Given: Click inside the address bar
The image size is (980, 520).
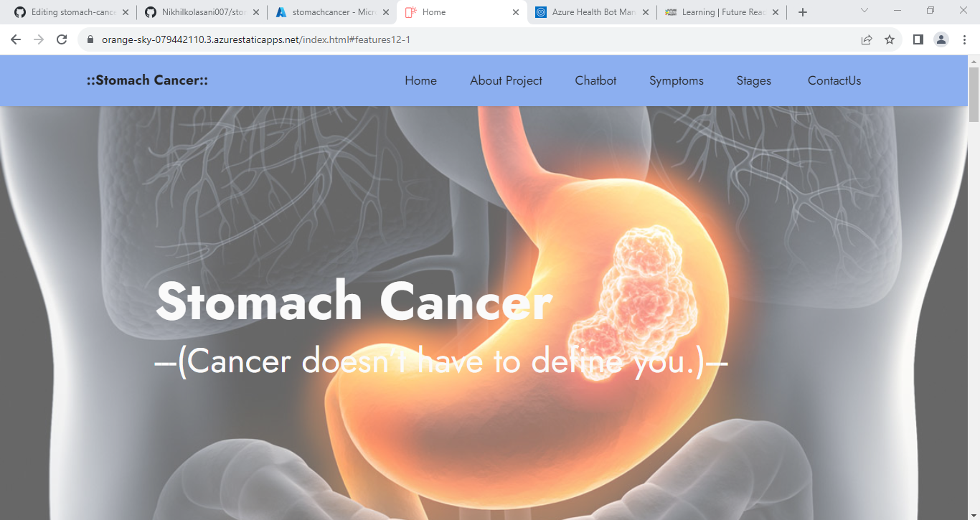Looking at the screenshot, I should point(287,39).
